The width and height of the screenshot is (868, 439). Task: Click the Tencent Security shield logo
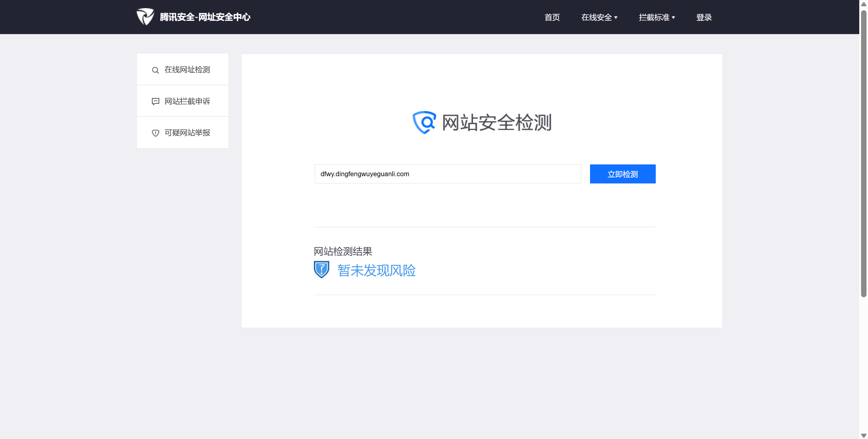[x=145, y=17]
